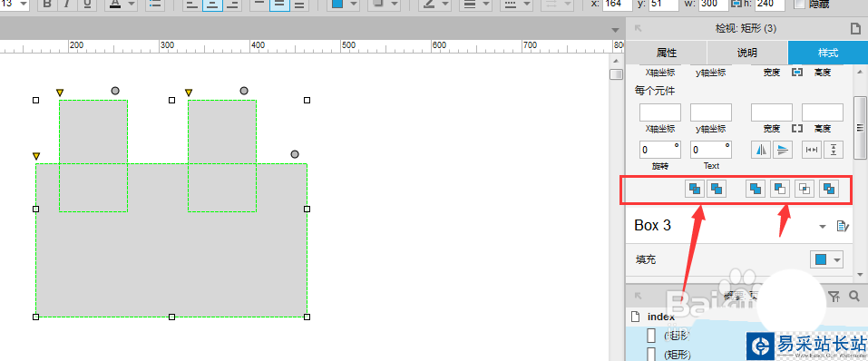Click the 旋转 rotation input field

(x=660, y=150)
